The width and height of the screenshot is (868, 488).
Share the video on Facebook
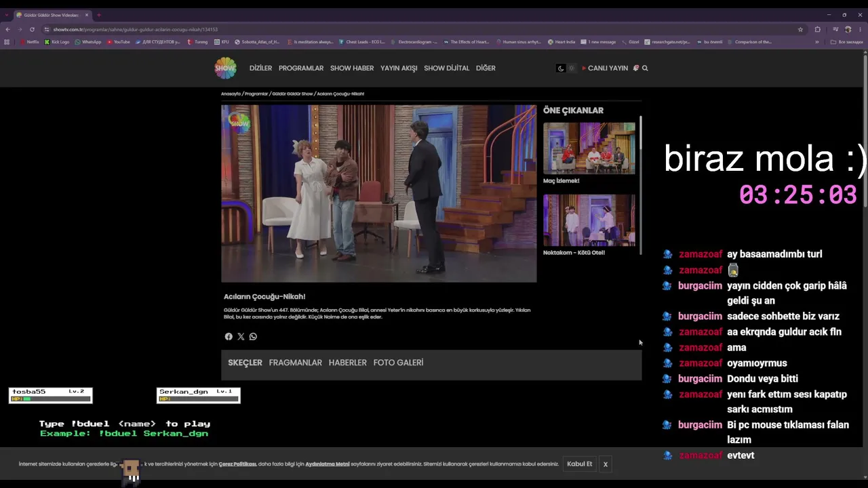click(229, 337)
